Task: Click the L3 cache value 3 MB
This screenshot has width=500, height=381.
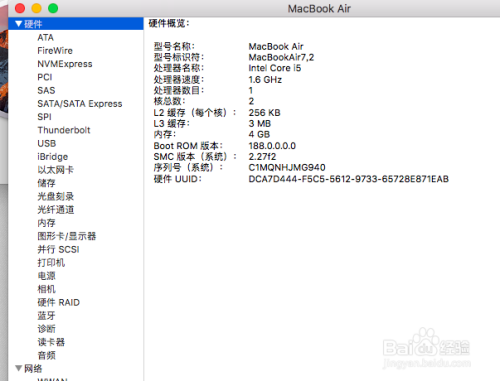Action: (260, 124)
